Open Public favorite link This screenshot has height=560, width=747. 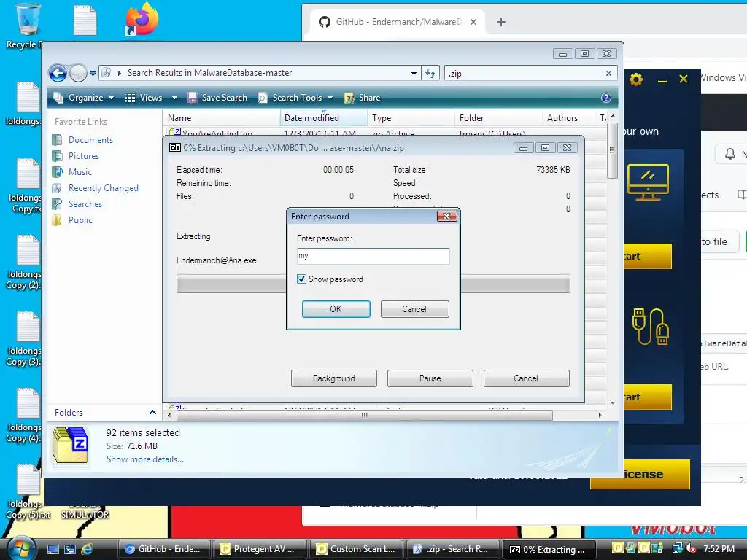click(x=80, y=220)
